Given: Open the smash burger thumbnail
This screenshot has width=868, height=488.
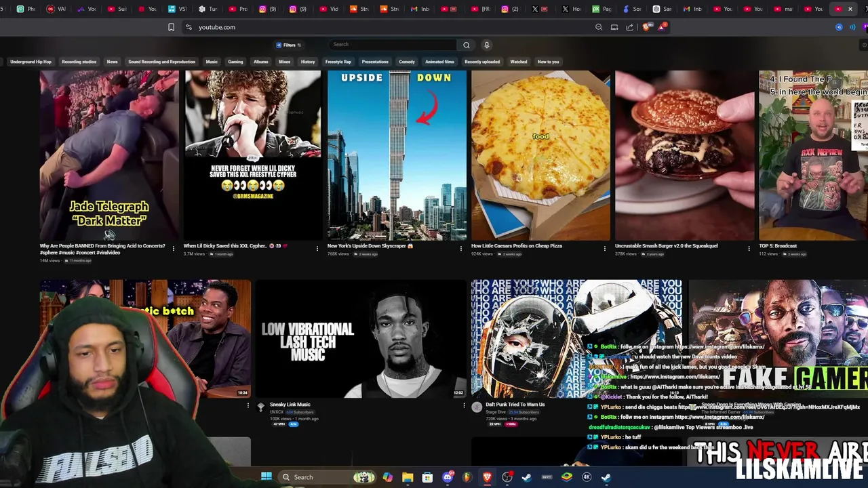Looking at the screenshot, I should pyautogui.click(x=684, y=155).
